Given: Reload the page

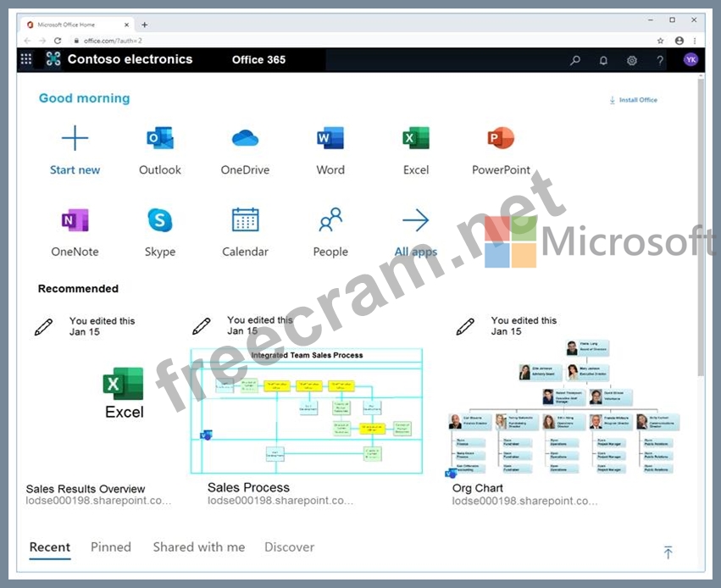Looking at the screenshot, I should tap(58, 41).
